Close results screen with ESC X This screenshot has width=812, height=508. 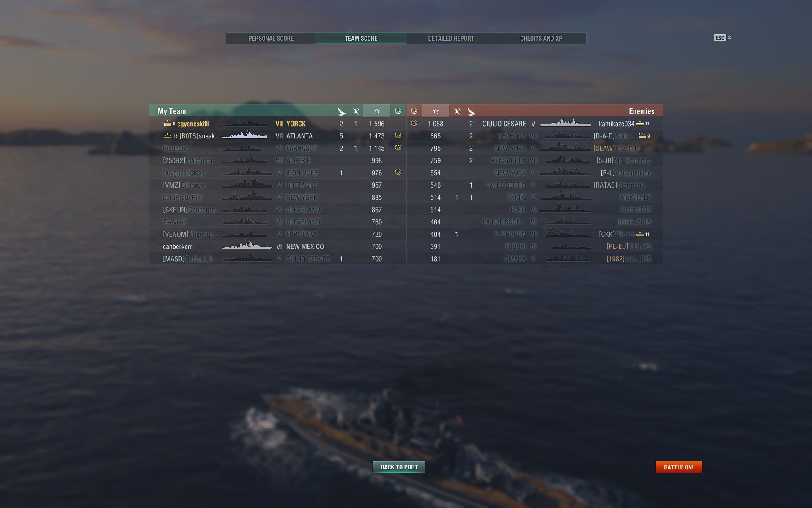pyautogui.click(x=723, y=38)
